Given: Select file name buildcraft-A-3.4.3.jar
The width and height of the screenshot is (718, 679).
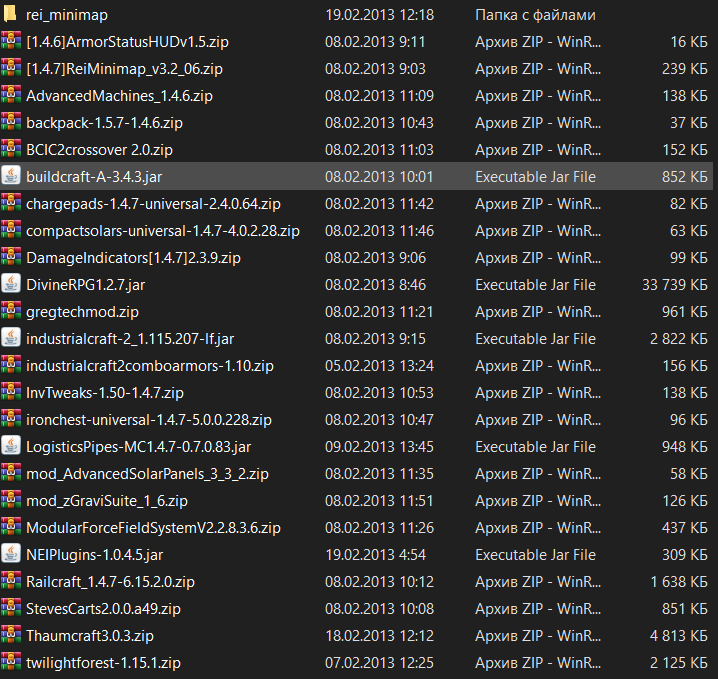Looking at the screenshot, I should pyautogui.click(x=94, y=177).
